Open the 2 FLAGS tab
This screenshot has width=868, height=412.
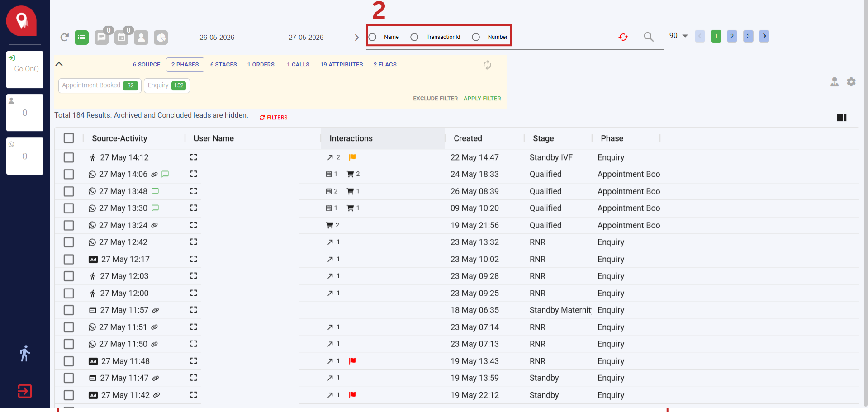click(x=385, y=65)
